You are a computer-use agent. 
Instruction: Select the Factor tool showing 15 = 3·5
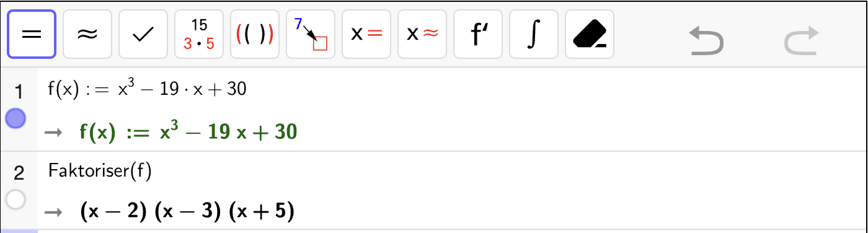click(x=199, y=34)
